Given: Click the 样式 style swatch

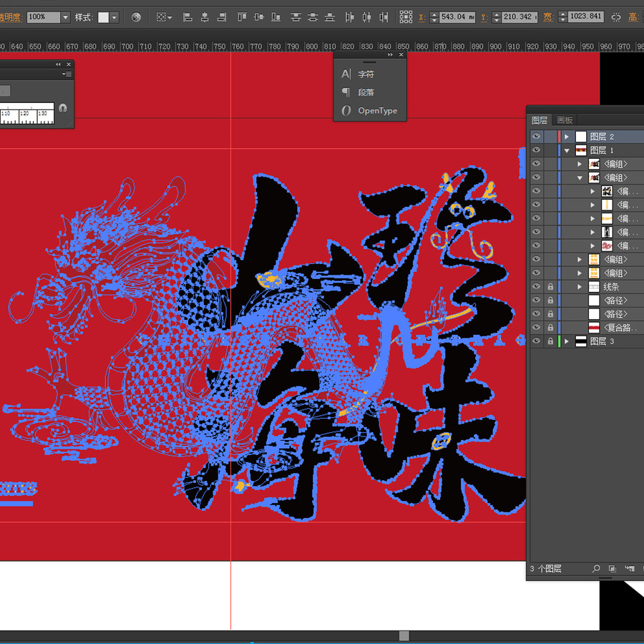Looking at the screenshot, I should click(104, 17).
